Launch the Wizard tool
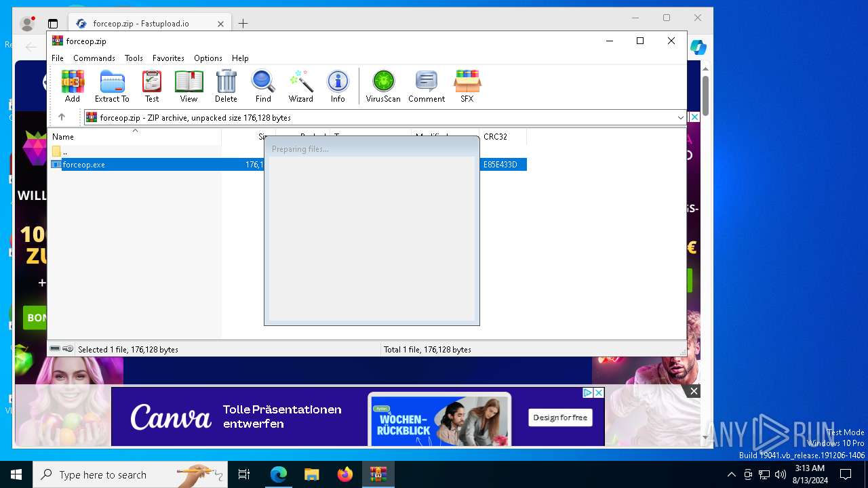This screenshot has height=488, width=868. tap(300, 86)
